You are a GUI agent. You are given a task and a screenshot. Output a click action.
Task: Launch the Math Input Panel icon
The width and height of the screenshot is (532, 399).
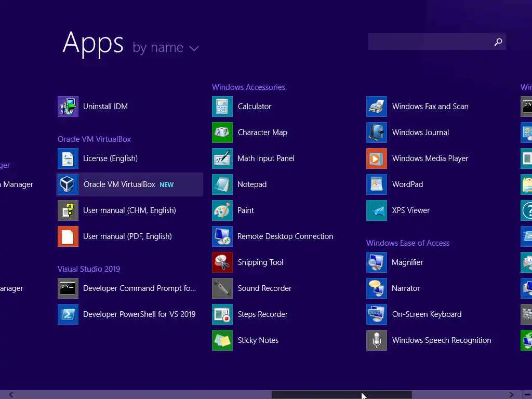point(222,158)
